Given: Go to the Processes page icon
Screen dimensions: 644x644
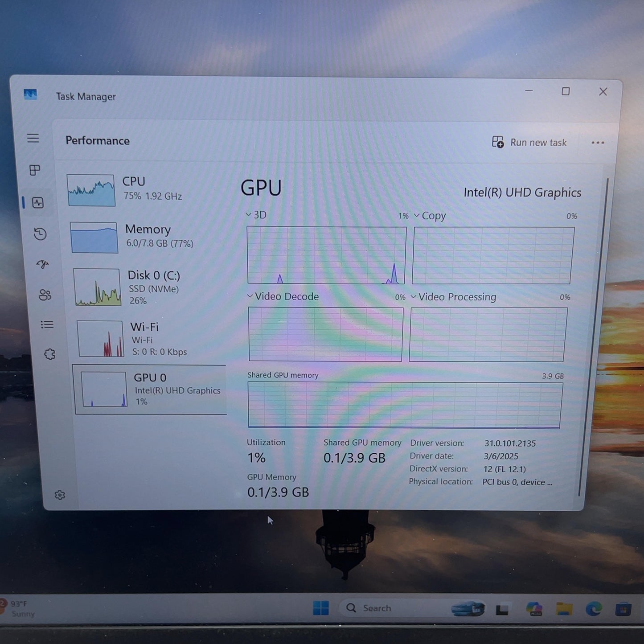Looking at the screenshot, I should 35,170.
